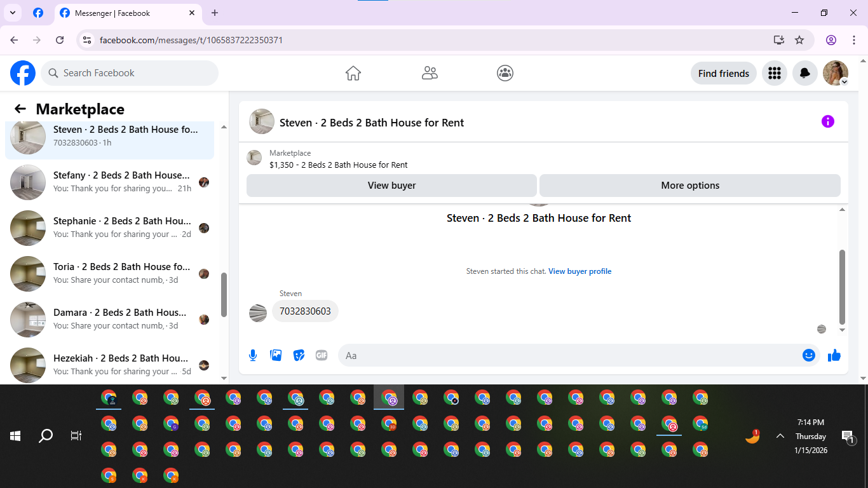Click the message pane scroll down arrow

pyautogui.click(x=843, y=330)
